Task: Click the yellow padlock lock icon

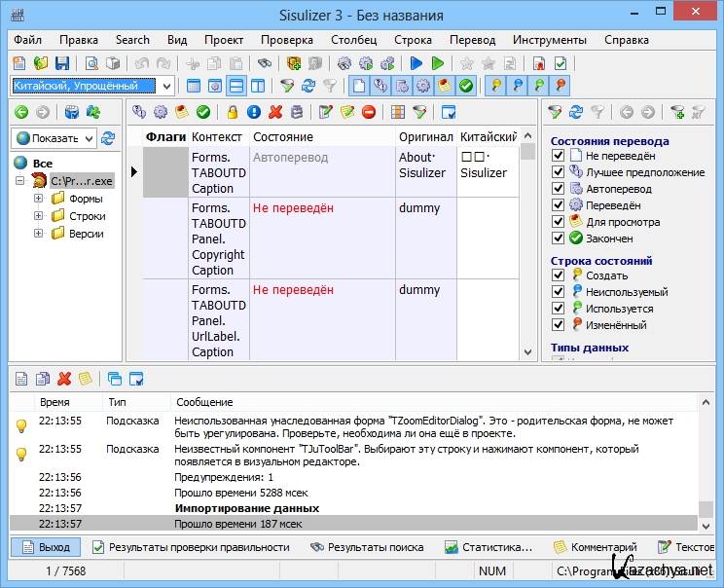Action: (233, 113)
